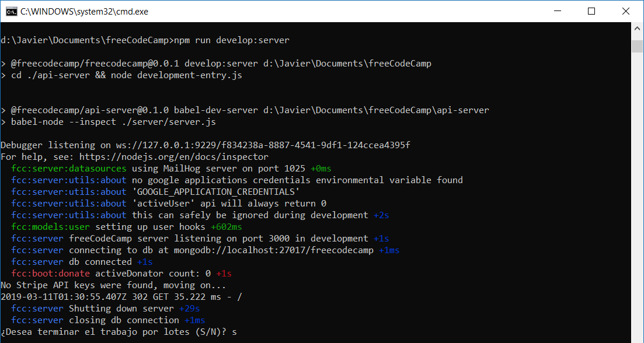The image size is (644, 343).
Task: Maximize the Command Prompt window
Action: [x=591, y=11]
